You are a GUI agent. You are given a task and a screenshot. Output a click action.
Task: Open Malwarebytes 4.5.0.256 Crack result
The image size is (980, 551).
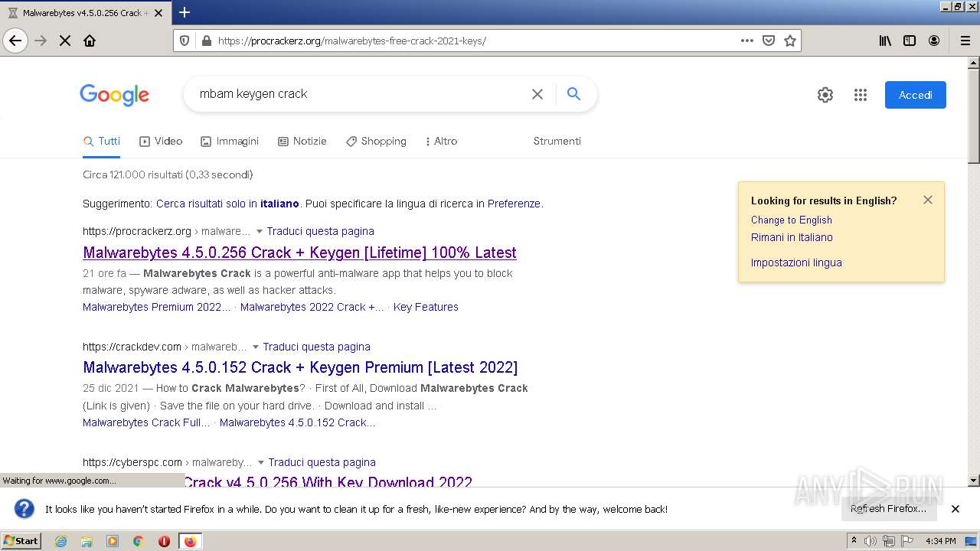tap(299, 253)
